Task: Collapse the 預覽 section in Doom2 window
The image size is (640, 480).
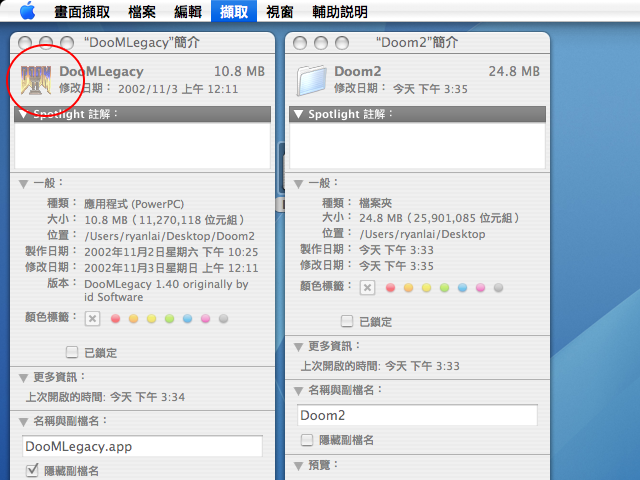Action: coord(298,466)
